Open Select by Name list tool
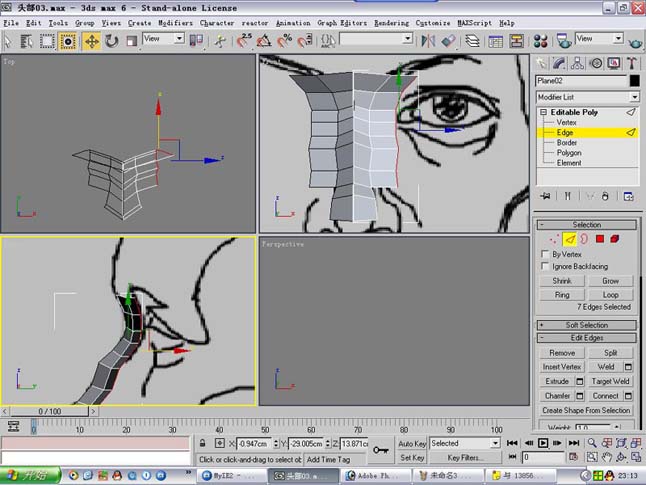646x485 pixels. pos(27,41)
